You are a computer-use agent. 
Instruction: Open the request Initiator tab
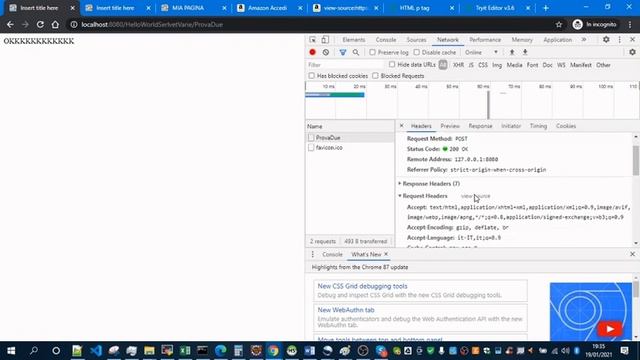511,126
